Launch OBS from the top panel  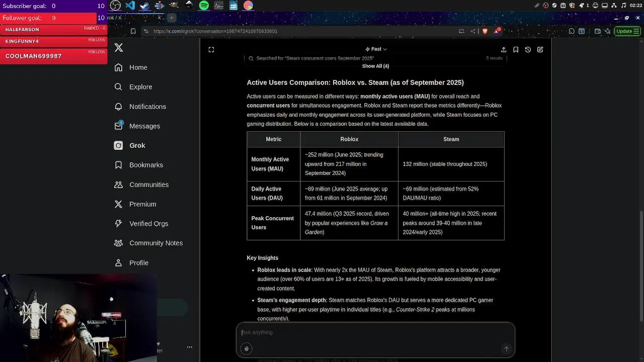[x=115, y=6]
